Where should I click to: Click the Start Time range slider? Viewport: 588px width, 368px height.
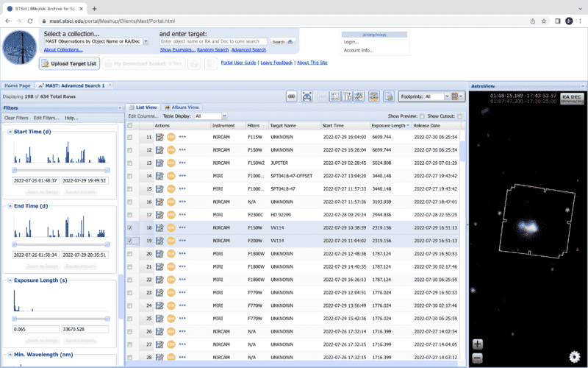pos(61,170)
